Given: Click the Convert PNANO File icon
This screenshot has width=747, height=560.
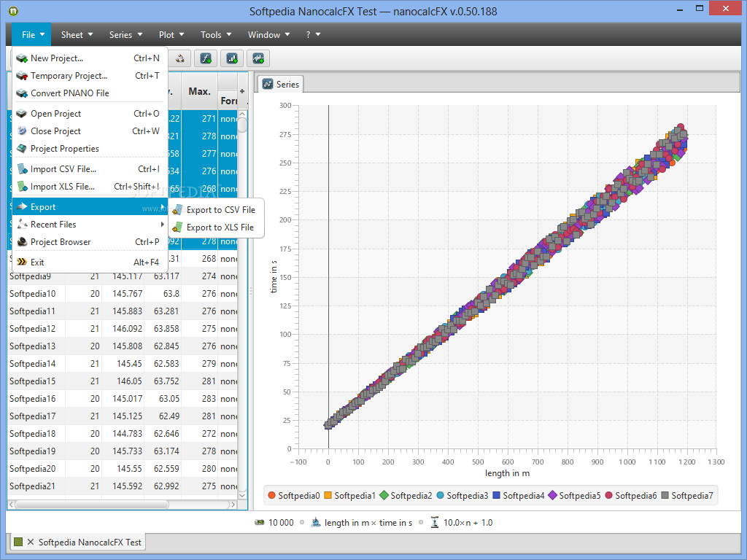Looking at the screenshot, I should [22, 93].
